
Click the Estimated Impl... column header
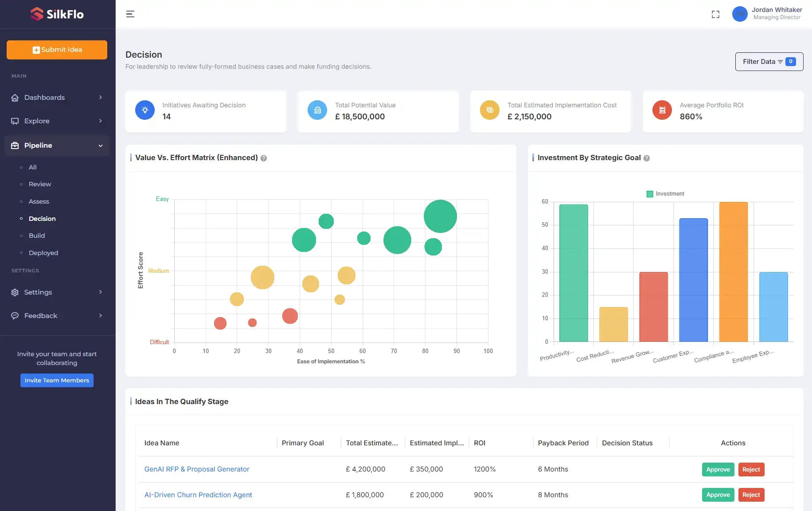(x=437, y=443)
